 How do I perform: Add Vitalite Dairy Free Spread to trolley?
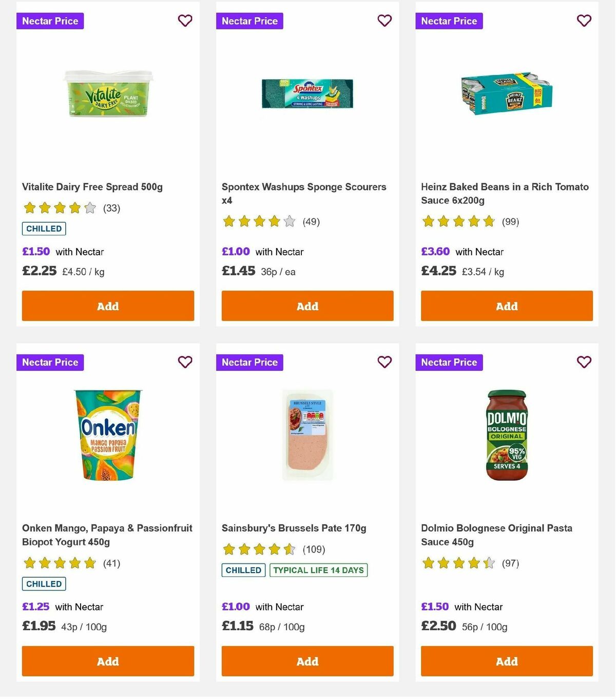point(107,306)
